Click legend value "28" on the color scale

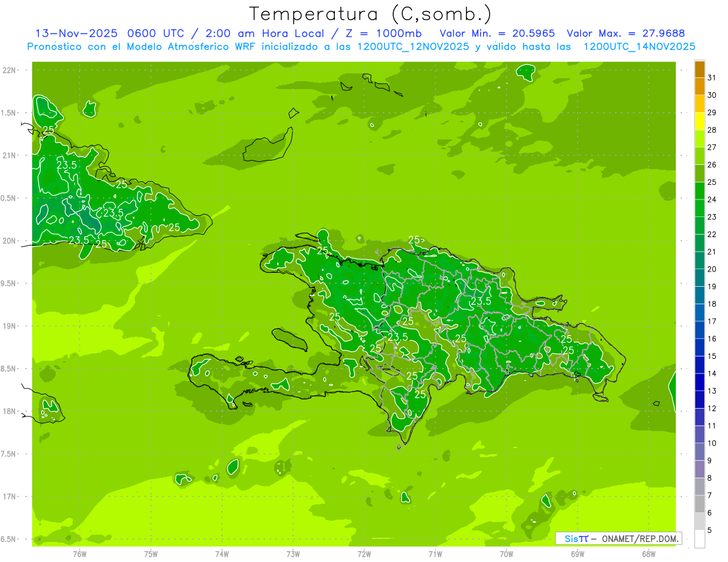tap(712, 130)
